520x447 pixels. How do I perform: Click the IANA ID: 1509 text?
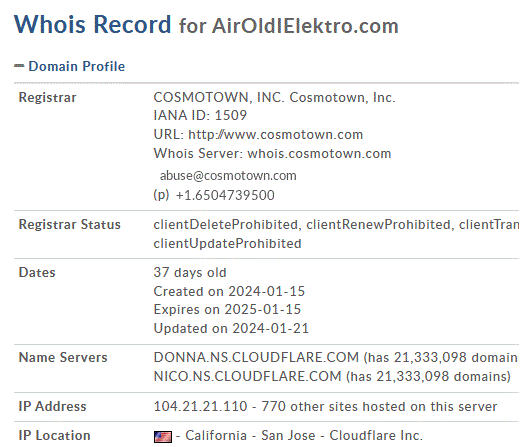[200, 115]
